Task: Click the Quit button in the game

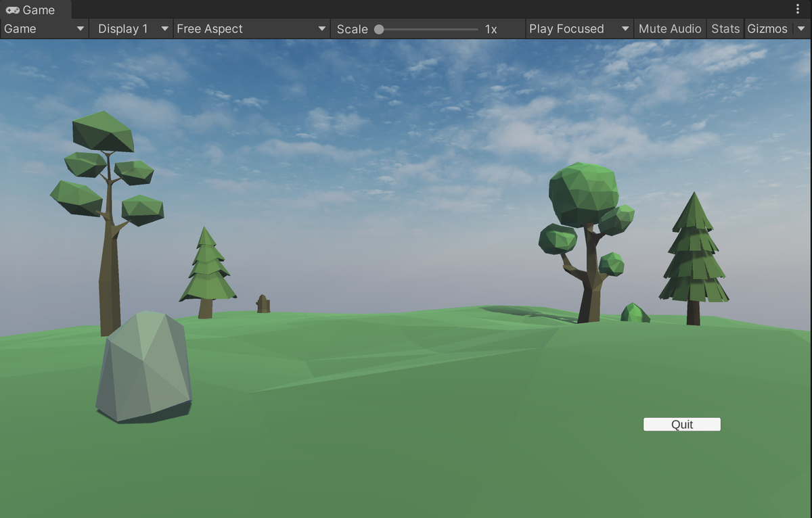Action: pos(682,424)
